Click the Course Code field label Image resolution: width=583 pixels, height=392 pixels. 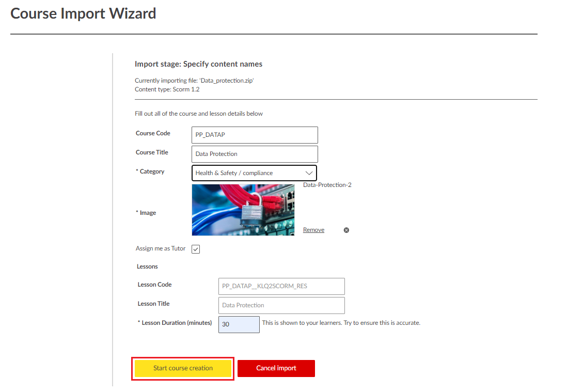point(153,133)
